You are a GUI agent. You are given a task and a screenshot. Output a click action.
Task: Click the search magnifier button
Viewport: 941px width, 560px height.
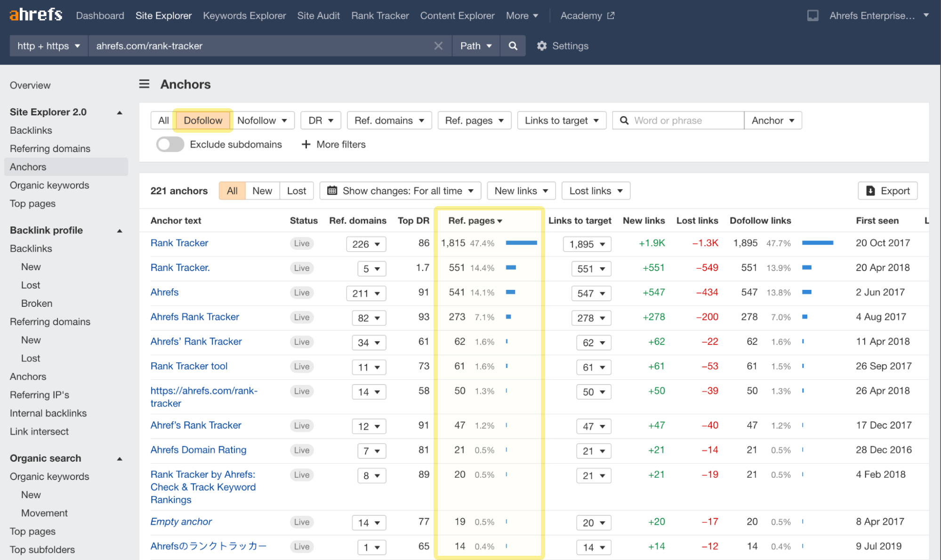[x=513, y=46]
